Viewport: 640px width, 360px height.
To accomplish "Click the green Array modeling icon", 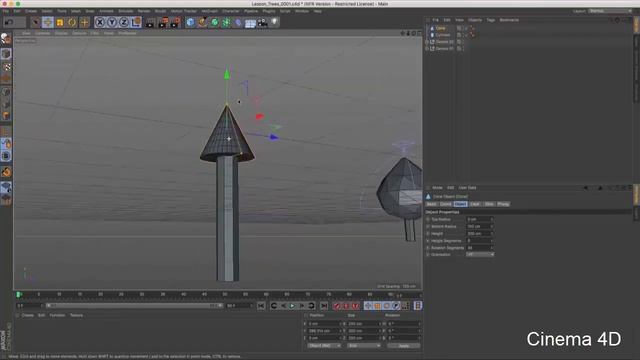I will tap(226, 22).
